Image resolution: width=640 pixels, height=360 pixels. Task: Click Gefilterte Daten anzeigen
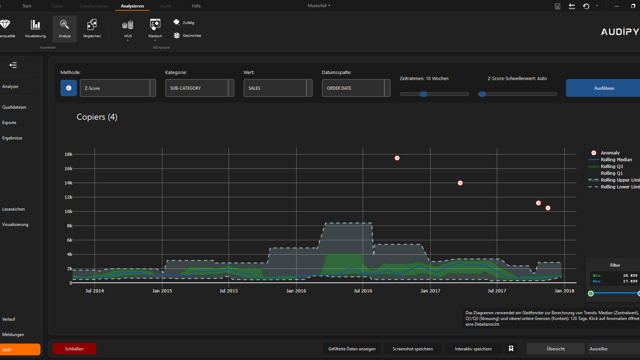point(352,349)
